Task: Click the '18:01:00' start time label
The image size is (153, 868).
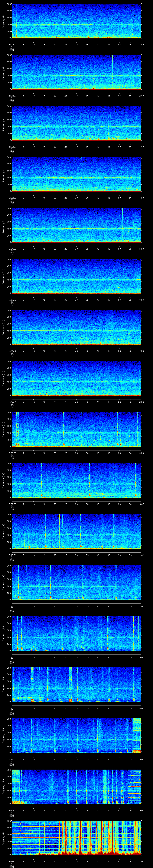Action: 12,96
